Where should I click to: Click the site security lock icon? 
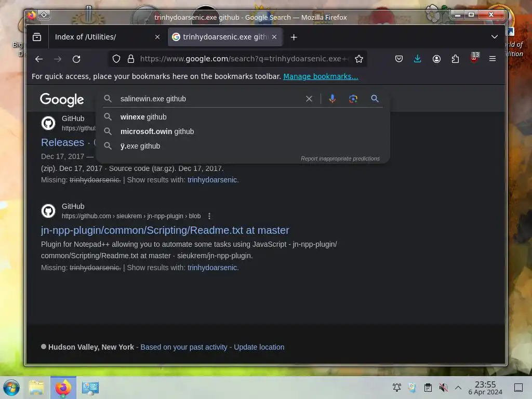click(x=131, y=59)
